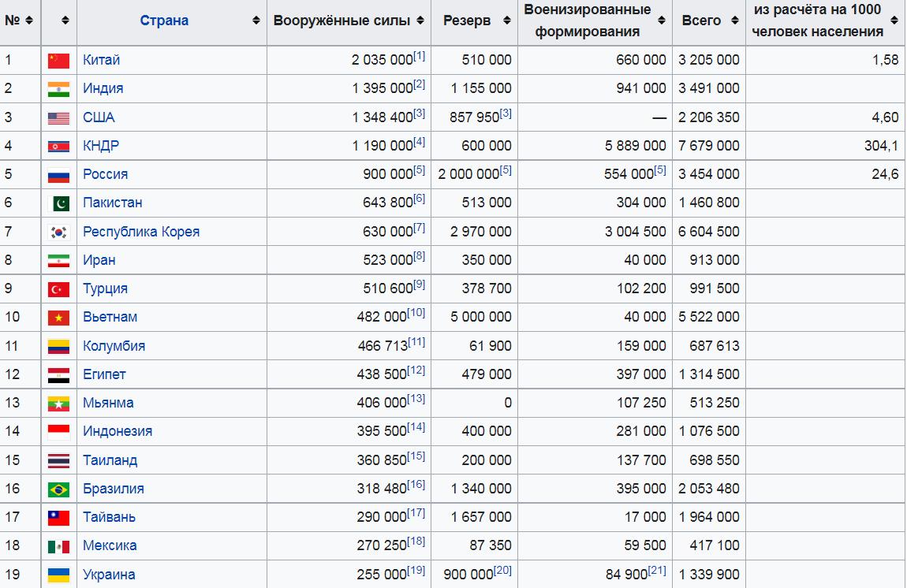Sort table by Резерв column
This screenshot has height=588, width=907.
point(506,20)
